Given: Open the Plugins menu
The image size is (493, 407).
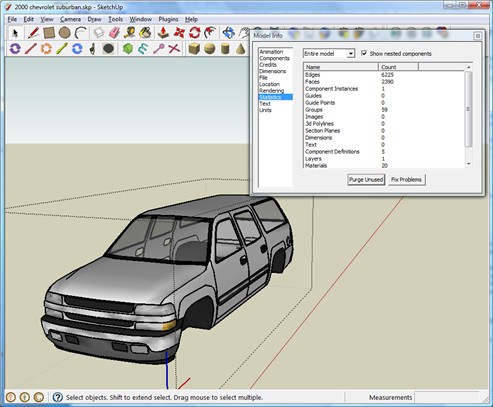Looking at the screenshot, I should pos(168,19).
